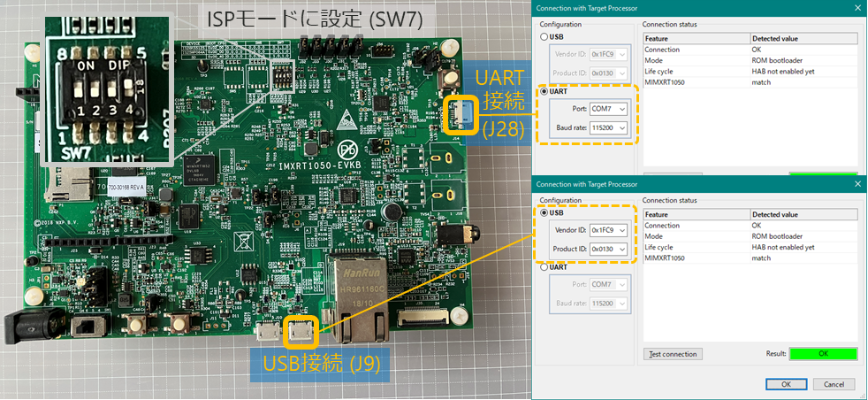Select the Life cycle row in upper table
868x400 pixels.
(696, 72)
